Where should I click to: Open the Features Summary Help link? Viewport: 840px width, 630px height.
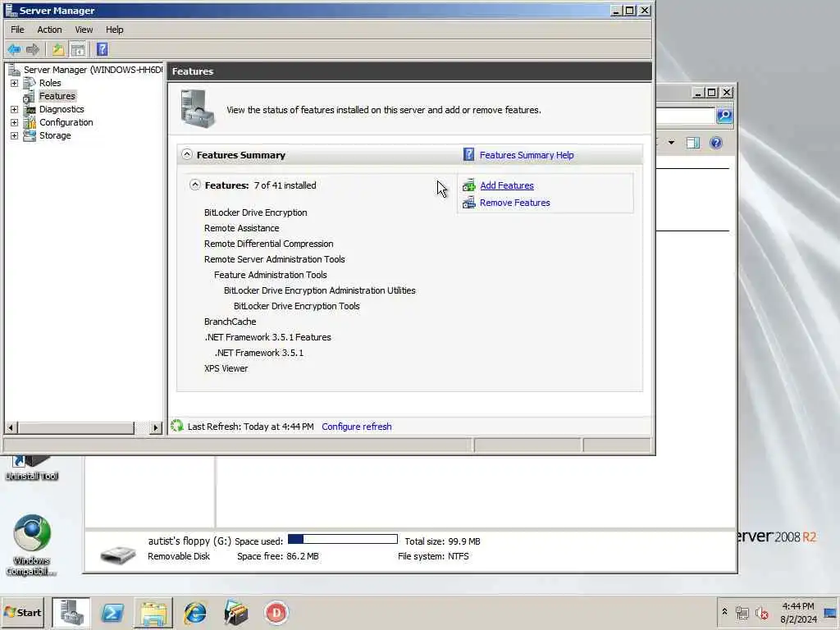(527, 155)
